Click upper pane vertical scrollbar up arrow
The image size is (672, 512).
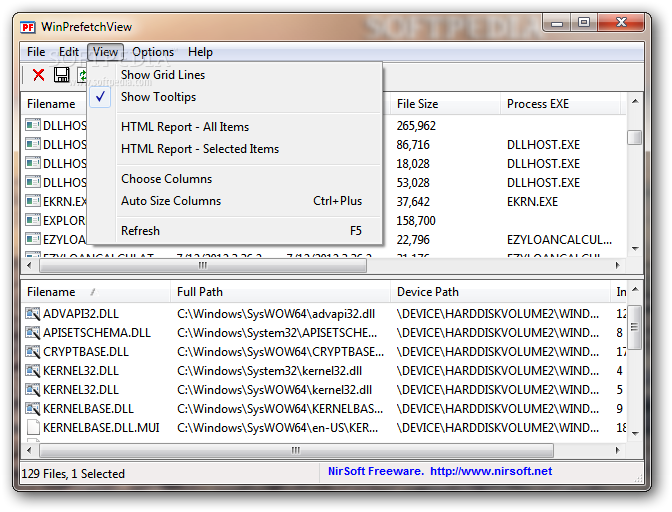click(635, 102)
